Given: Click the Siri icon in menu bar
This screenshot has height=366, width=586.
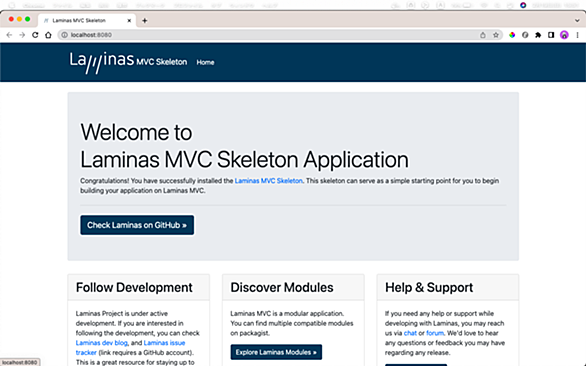Looking at the screenshot, I should click(523, 5).
